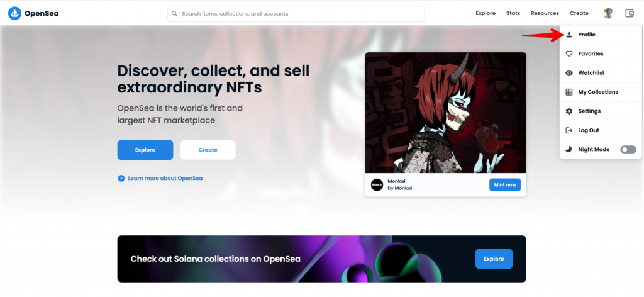Screen dimensions: 644x297
Task: Click the Favorites heart icon
Action: point(569,54)
